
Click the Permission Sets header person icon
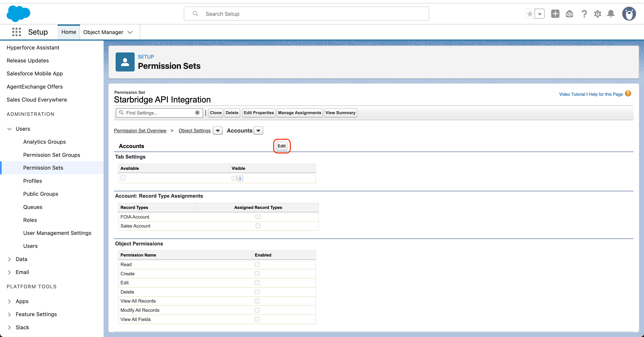click(x=125, y=62)
